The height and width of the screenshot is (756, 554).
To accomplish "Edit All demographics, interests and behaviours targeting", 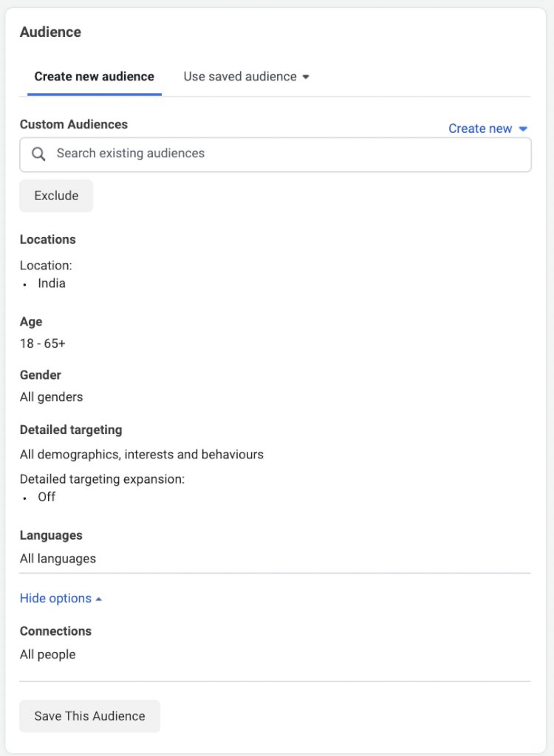I will (141, 454).
